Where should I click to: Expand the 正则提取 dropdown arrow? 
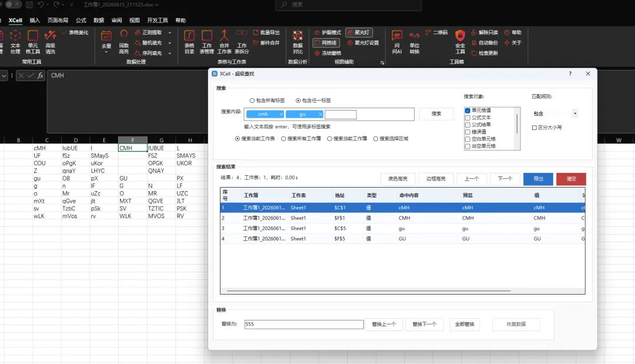[x=170, y=33]
